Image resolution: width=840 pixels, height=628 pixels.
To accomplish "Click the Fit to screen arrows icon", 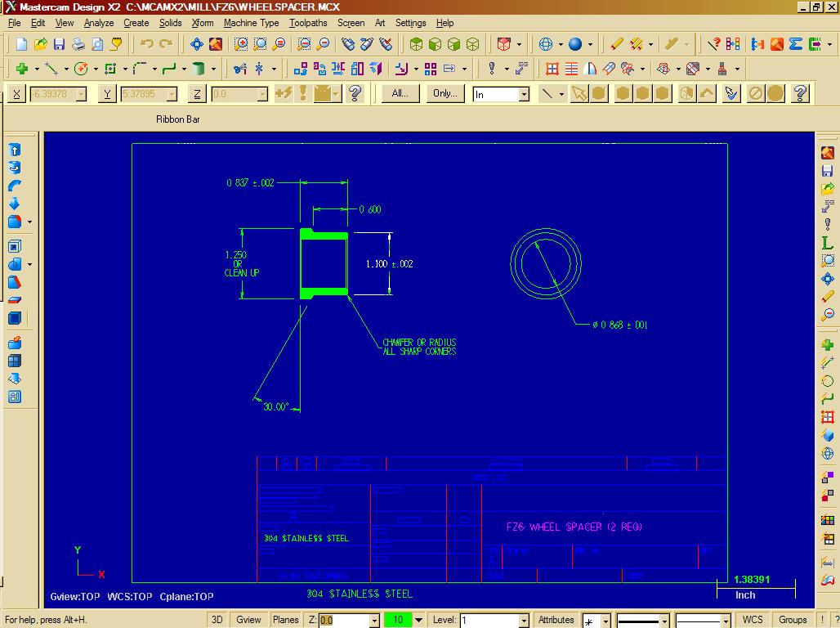I will [197, 44].
